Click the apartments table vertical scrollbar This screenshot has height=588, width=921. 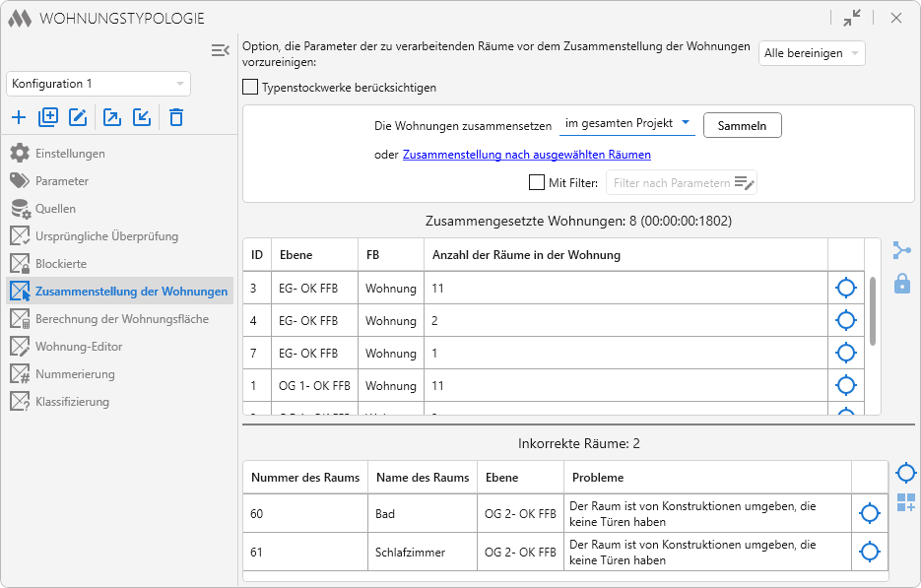coord(873,310)
